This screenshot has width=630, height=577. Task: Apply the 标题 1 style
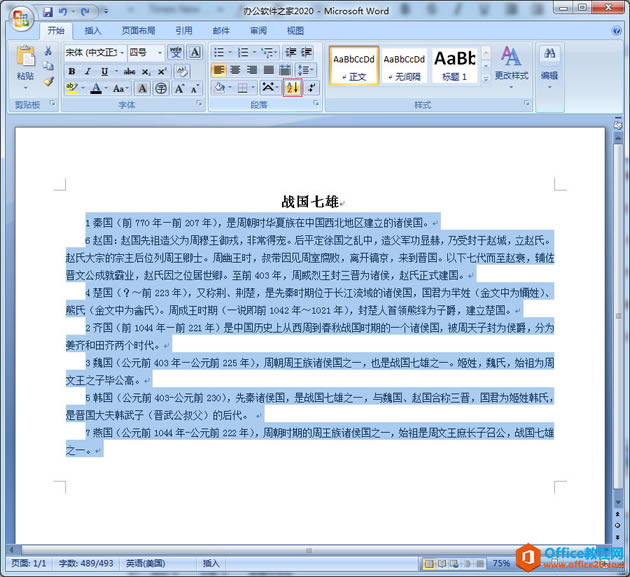click(454, 66)
